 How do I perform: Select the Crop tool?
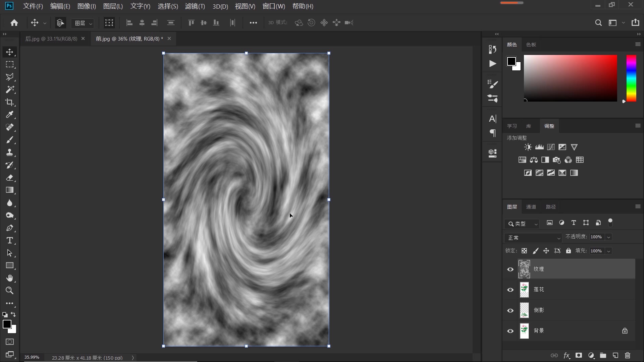pos(9,102)
